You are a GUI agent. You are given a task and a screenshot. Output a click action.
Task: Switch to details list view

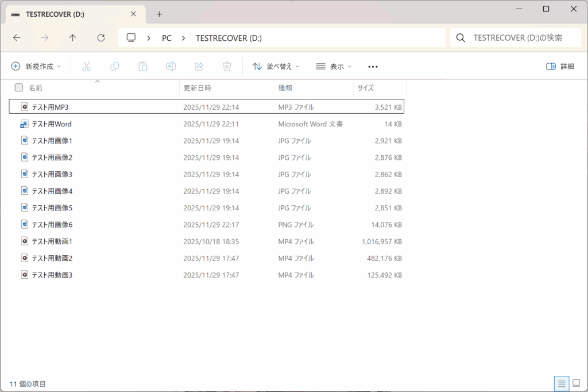(x=561, y=383)
